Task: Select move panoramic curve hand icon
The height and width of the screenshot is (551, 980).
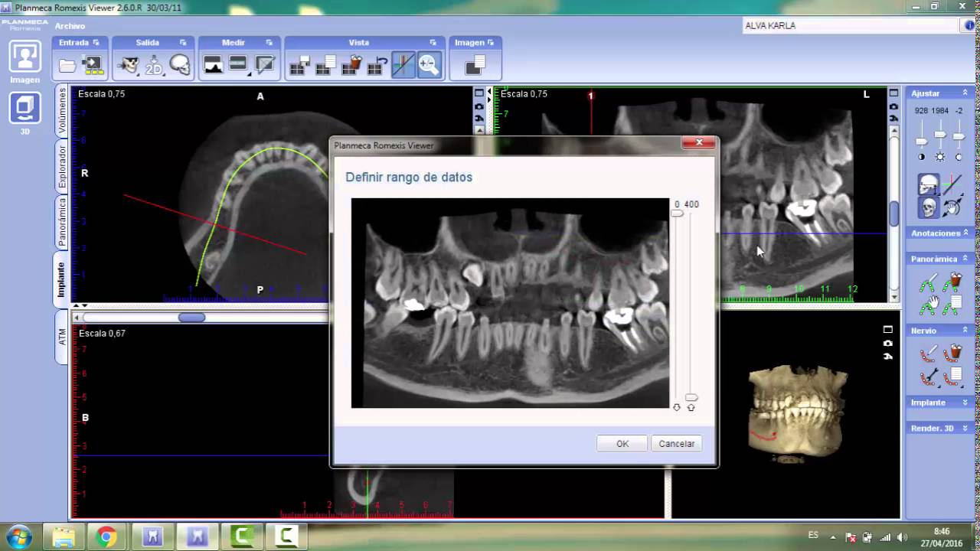Action: (928, 306)
